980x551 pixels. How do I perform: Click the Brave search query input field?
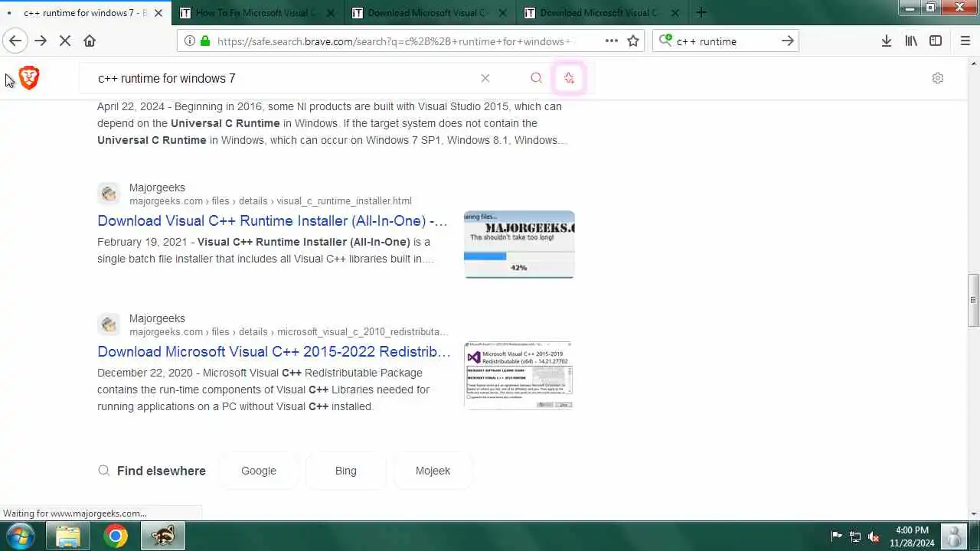tap(283, 78)
